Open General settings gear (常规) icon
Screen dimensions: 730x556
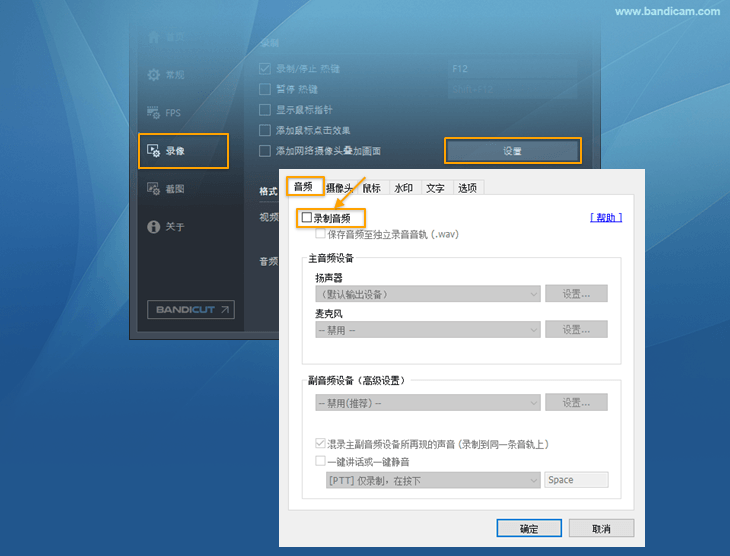[x=154, y=75]
